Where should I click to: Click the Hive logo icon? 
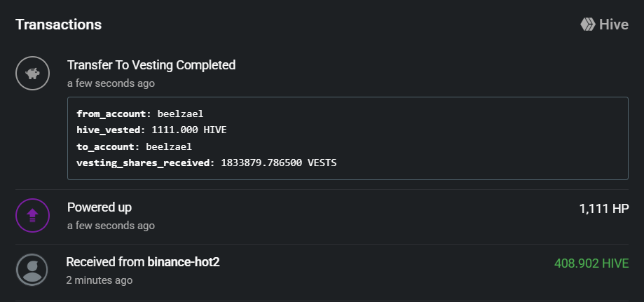coord(587,25)
